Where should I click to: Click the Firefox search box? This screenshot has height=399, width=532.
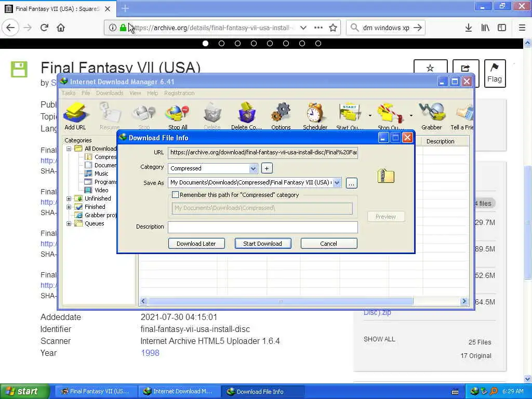pos(385,28)
